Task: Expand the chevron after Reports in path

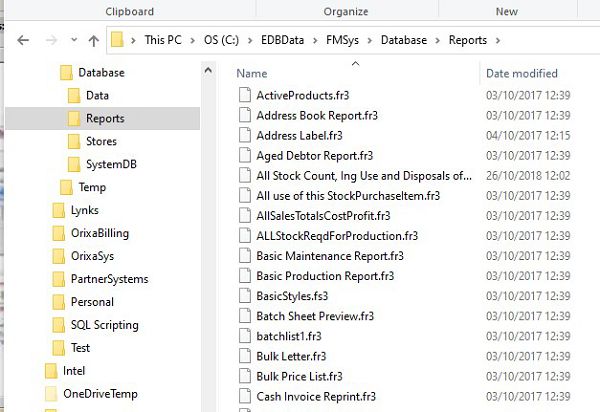Action: [498, 40]
